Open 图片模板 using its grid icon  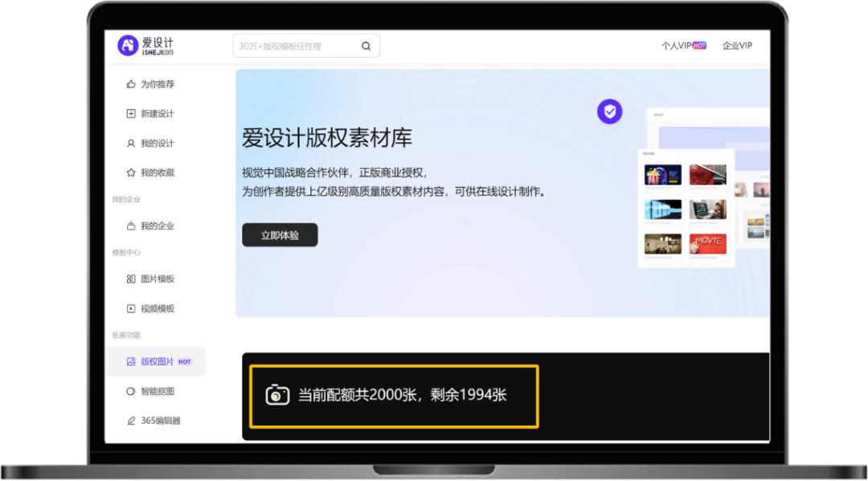(131, 279)
